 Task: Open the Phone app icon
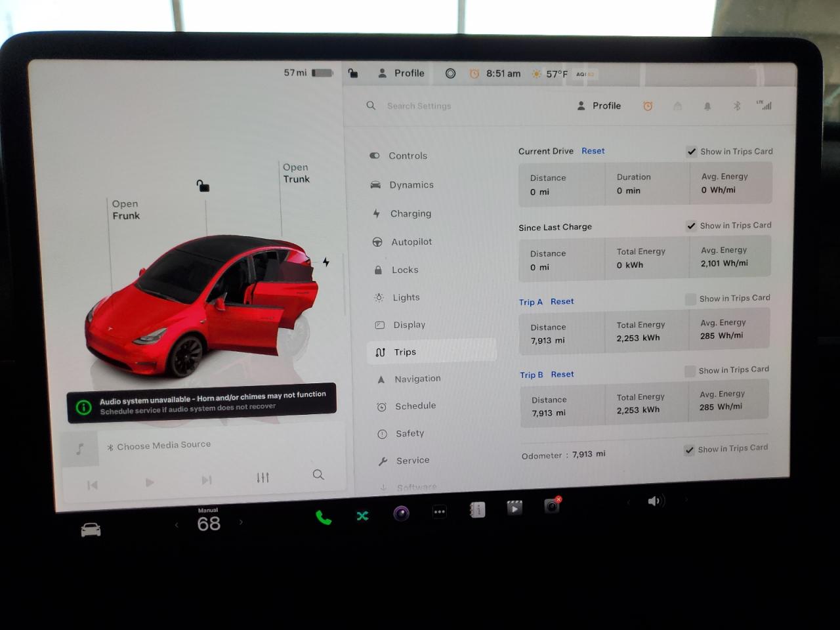point(324,517)
